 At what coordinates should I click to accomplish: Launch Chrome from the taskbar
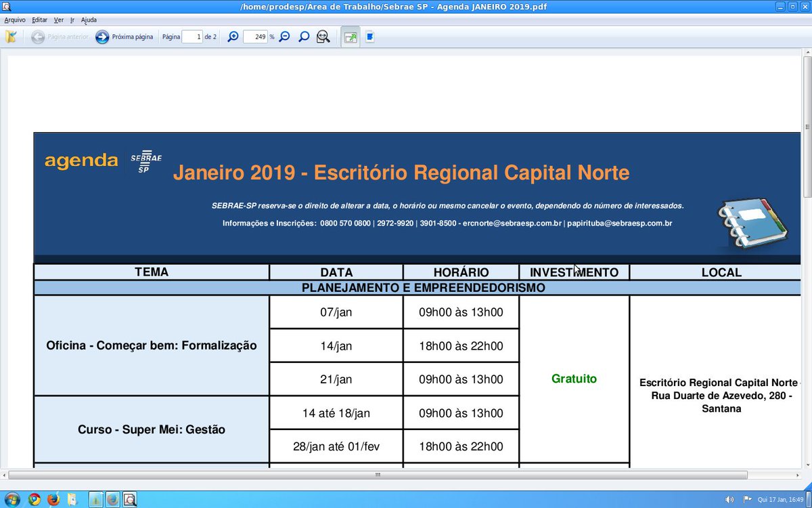pos(35,500)
